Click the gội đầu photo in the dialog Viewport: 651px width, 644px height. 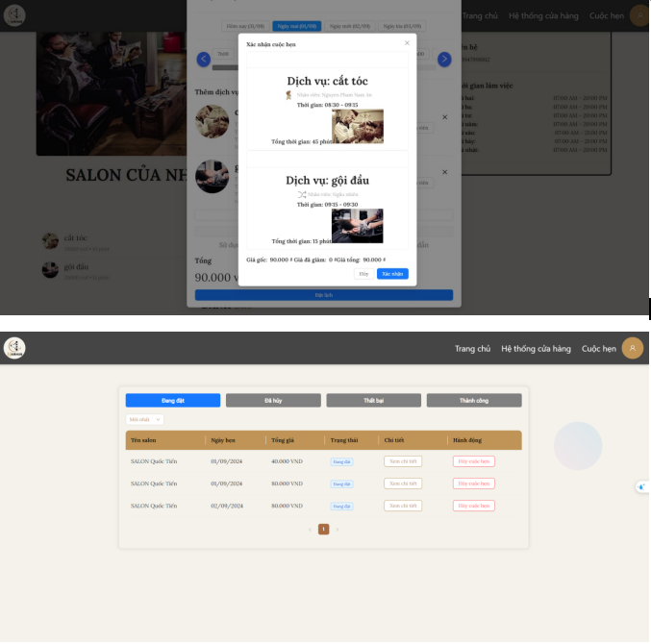coord(358,226)
